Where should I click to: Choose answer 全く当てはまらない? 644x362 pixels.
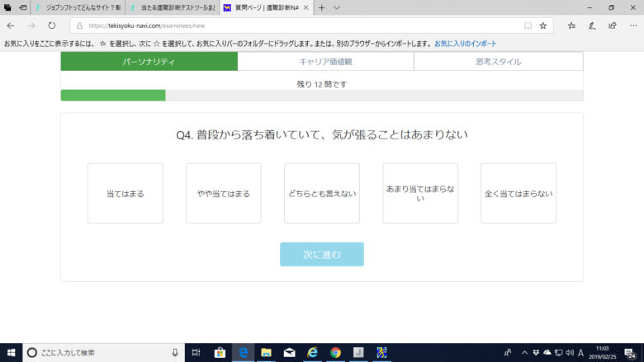519,193
